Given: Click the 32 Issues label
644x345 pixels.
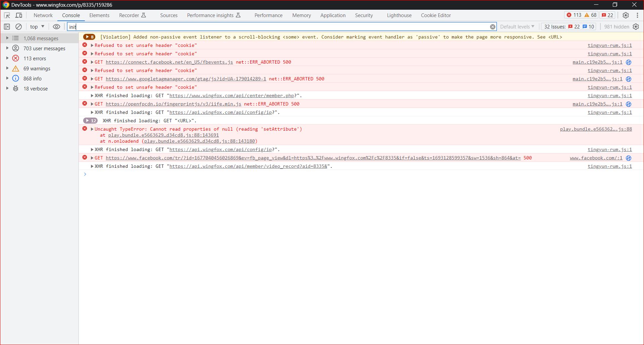Looking at the screenshot, I should tap(555, 27).
